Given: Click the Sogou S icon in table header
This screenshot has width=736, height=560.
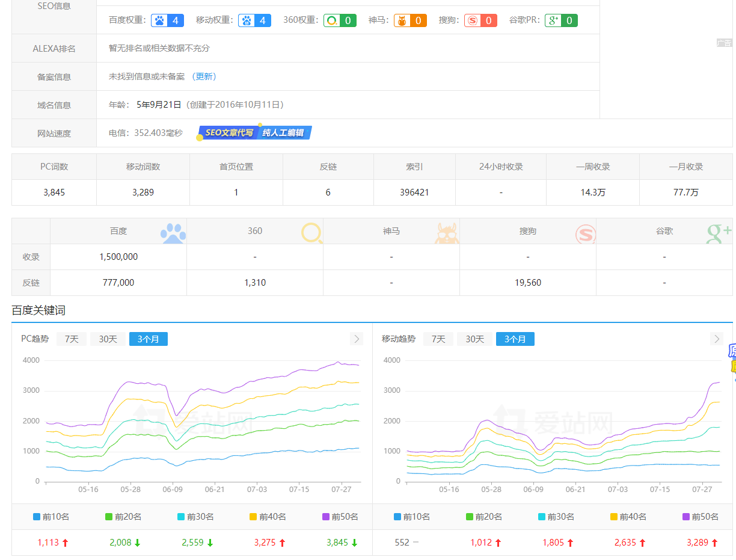Looking at the screenshot, I should (585, 233).
